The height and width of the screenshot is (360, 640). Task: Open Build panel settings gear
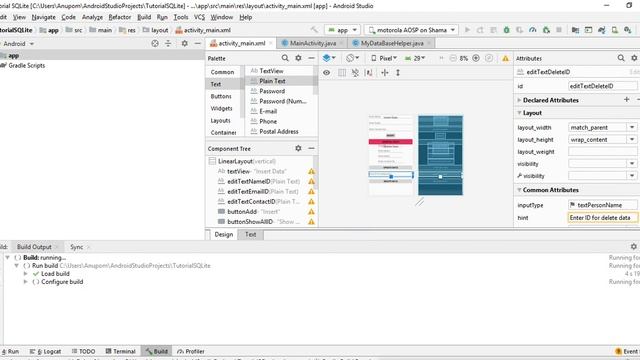click(x=633, y=247)
